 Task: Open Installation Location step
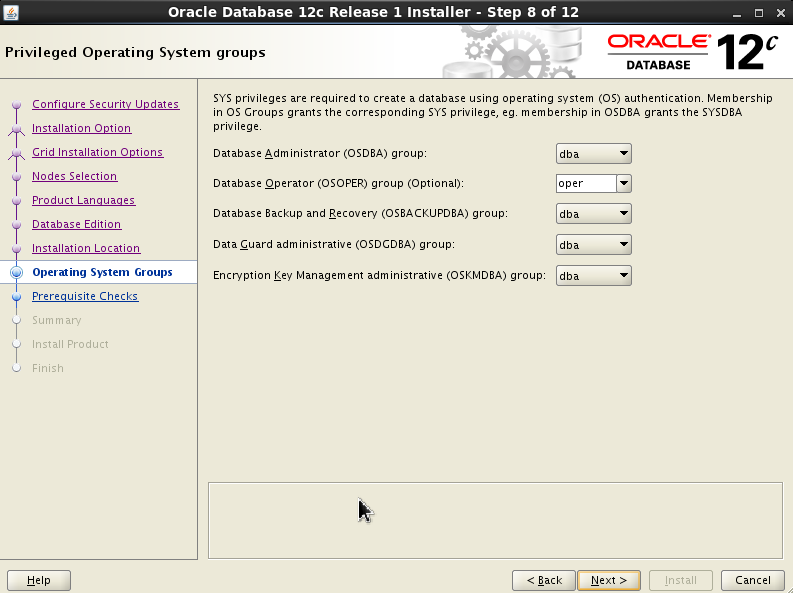click(x=86, y=248)
